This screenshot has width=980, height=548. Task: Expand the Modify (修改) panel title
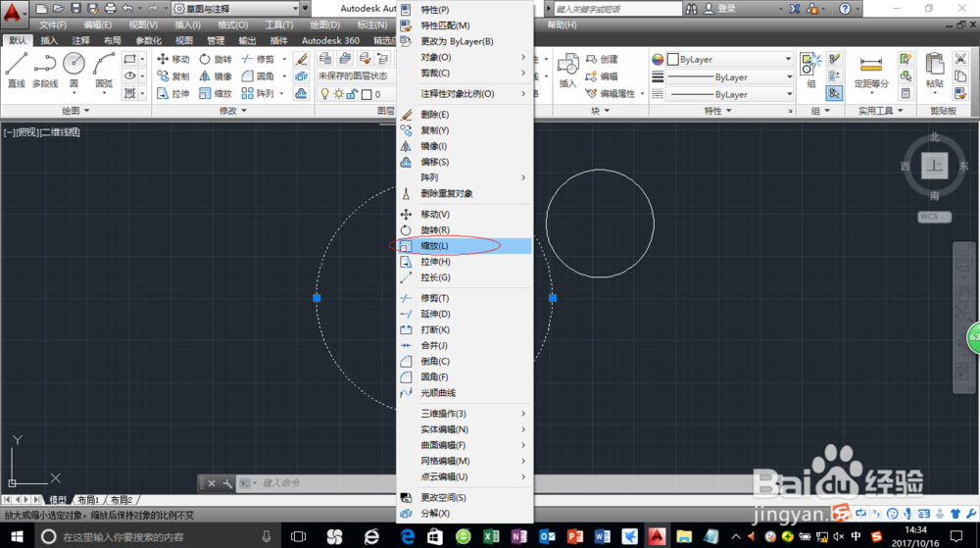click(x=232, y=111)
